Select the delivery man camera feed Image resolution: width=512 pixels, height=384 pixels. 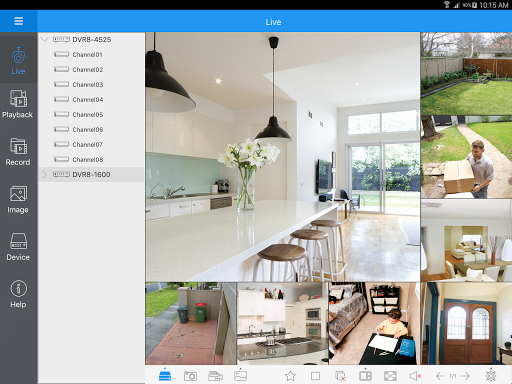(x=466, y=157)
